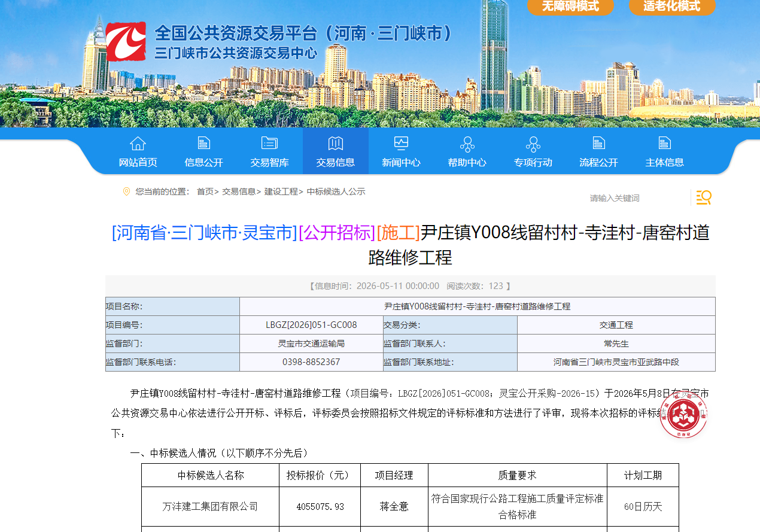
Task: Focus the 请输入关键词 search field
Action: coord(637,198)
